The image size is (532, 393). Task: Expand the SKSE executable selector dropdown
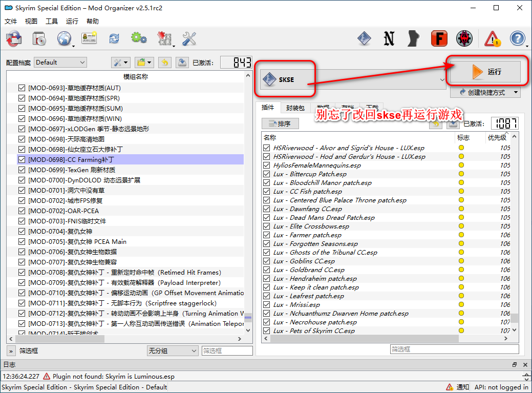pos(442,80)
